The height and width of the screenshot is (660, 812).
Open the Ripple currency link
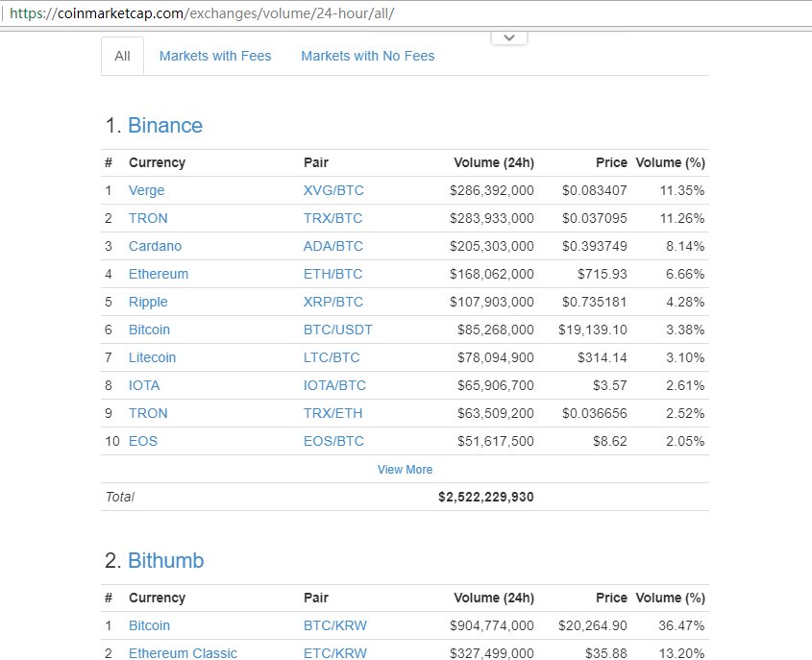point(148,303)
